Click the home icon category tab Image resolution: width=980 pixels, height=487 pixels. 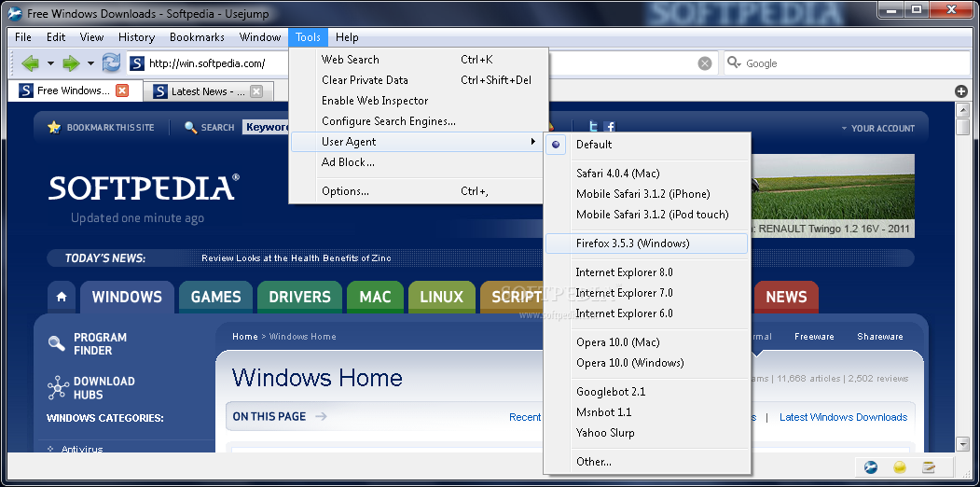pyautogui.click(x=62, y=297)
